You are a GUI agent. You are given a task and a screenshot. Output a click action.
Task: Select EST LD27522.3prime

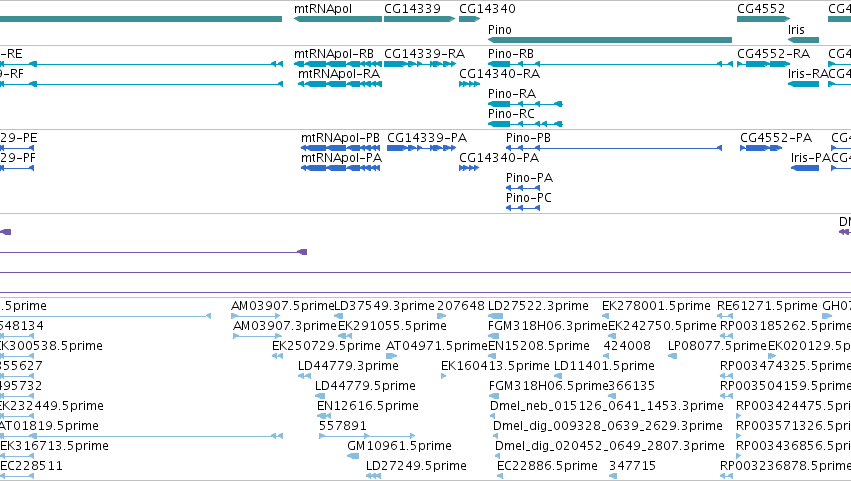click(538, 306)
